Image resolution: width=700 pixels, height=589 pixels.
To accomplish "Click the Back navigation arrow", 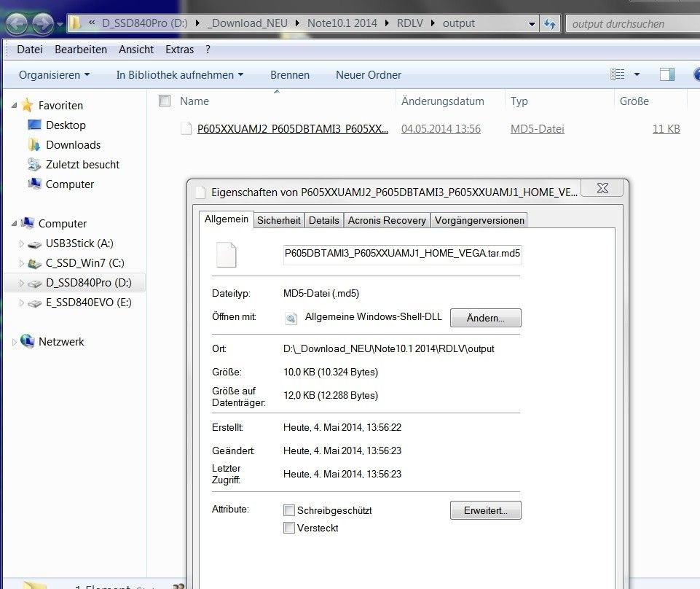I will coord(17,23).
